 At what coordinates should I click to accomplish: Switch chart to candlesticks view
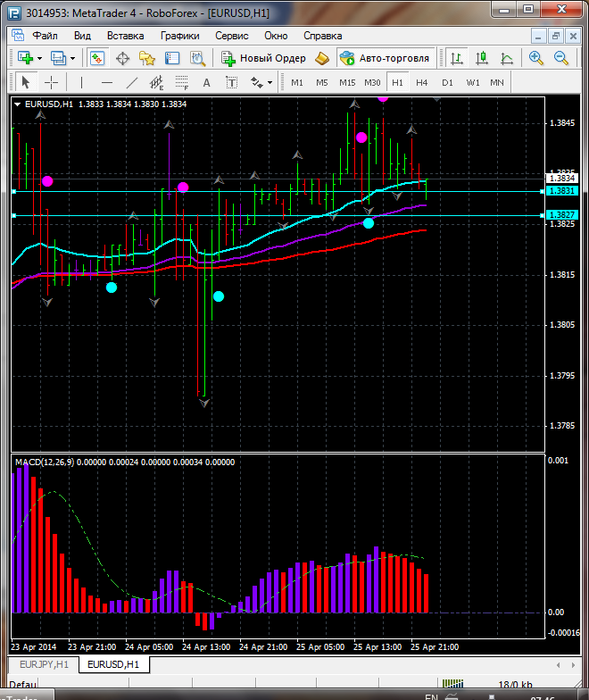pos(482,58)
